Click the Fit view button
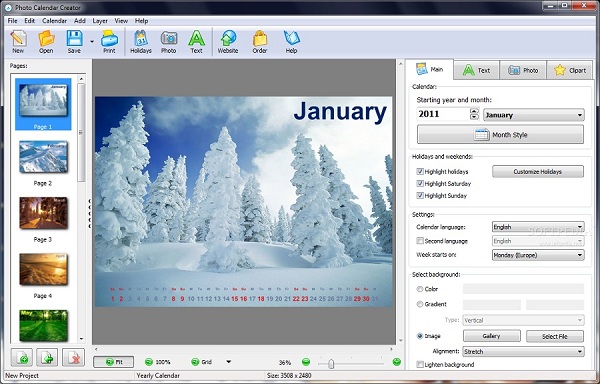Viewport: 600px width, 384px height. tap(114, 362)
